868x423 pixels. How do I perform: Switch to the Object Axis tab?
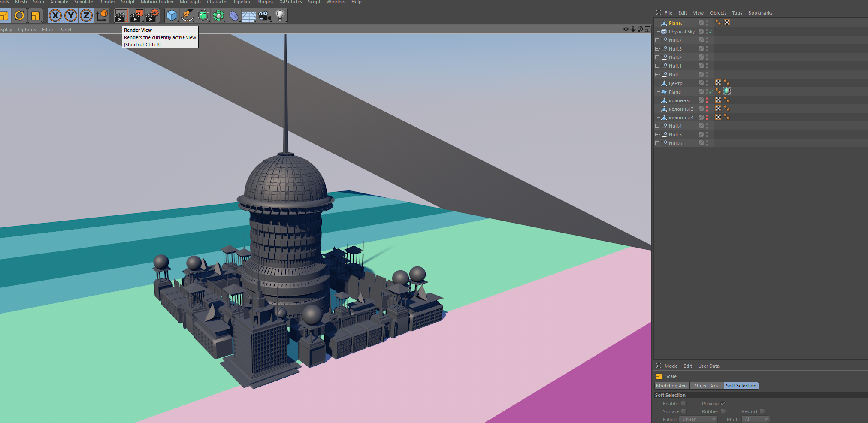(706, 386)
